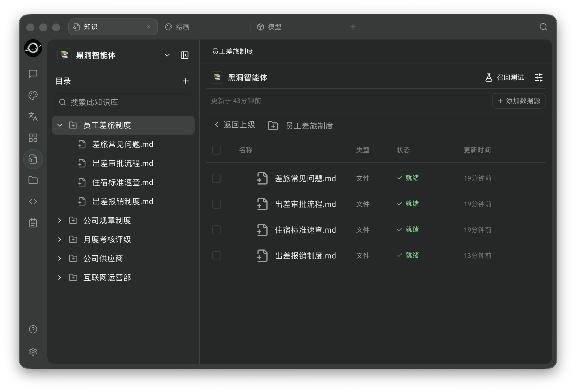Open the help question mark icon
The height and width of the screenshot is (392, 576).
point(33,329)
